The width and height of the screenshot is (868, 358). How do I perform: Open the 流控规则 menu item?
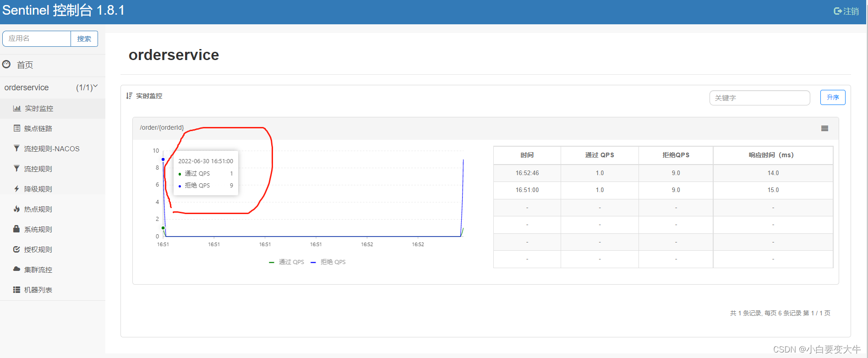pyautogui.click(x=38, y=169)
